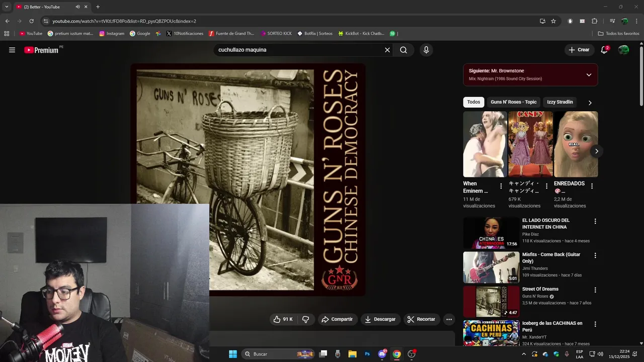Screen dimensions: 644x362
Task: Open the El Lado Oscuro thumbnail
Action: point(491,233)
